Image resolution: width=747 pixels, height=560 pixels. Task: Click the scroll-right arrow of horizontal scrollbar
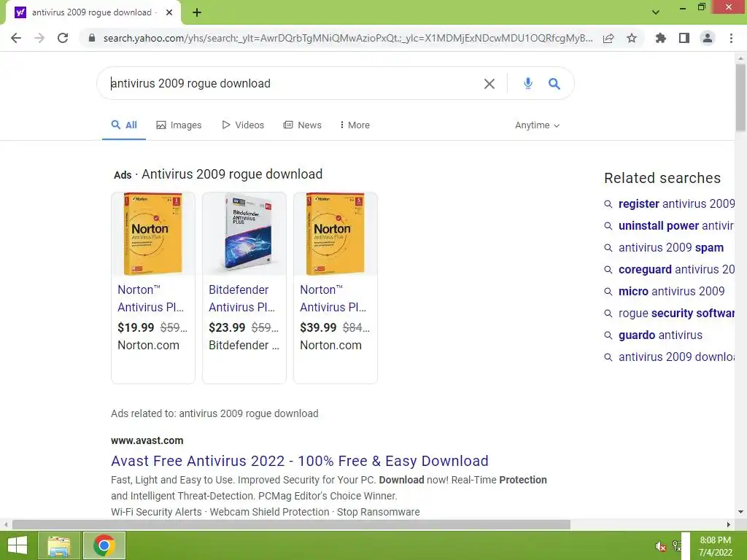tap(729, 525)
